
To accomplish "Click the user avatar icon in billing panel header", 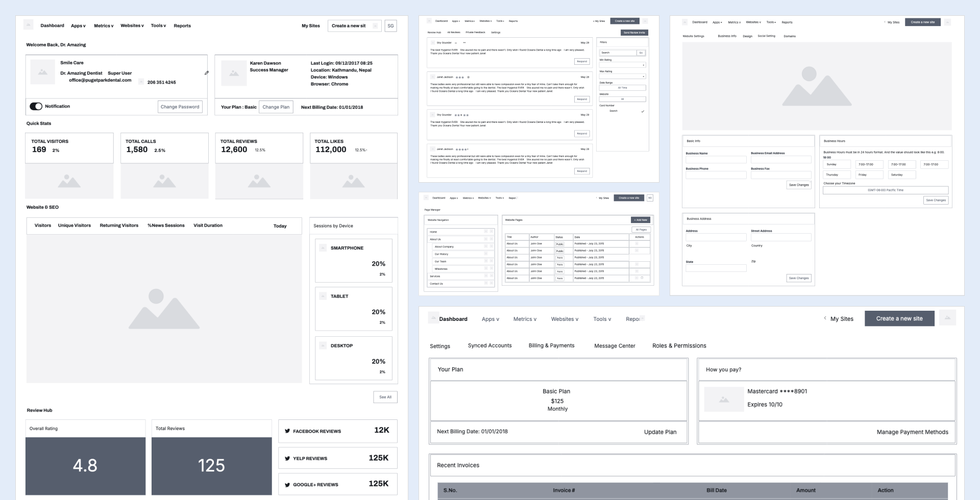I will click(x=947, y=318).
